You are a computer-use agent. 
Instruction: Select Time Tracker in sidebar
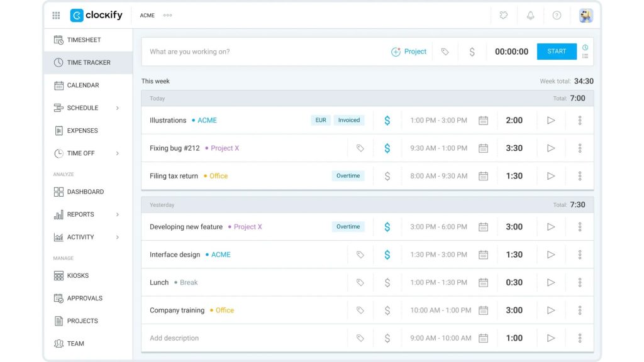(88, 62)
